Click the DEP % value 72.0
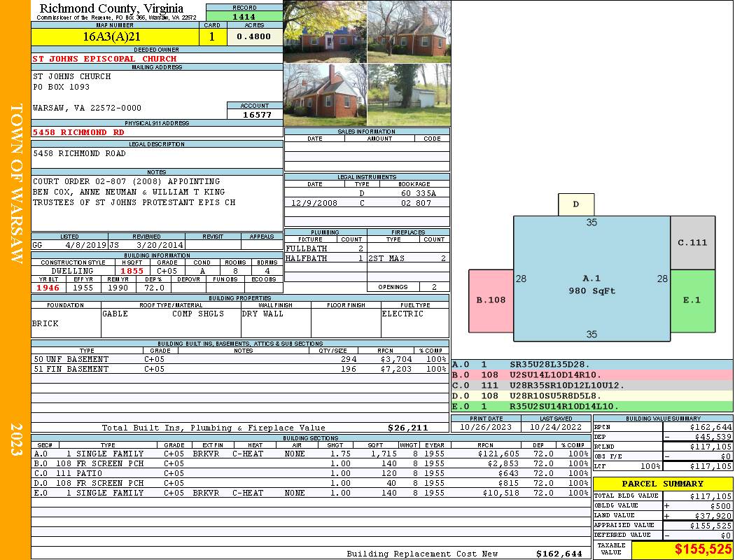The width and height of the screenshot is (735, 560). (154, 288)
